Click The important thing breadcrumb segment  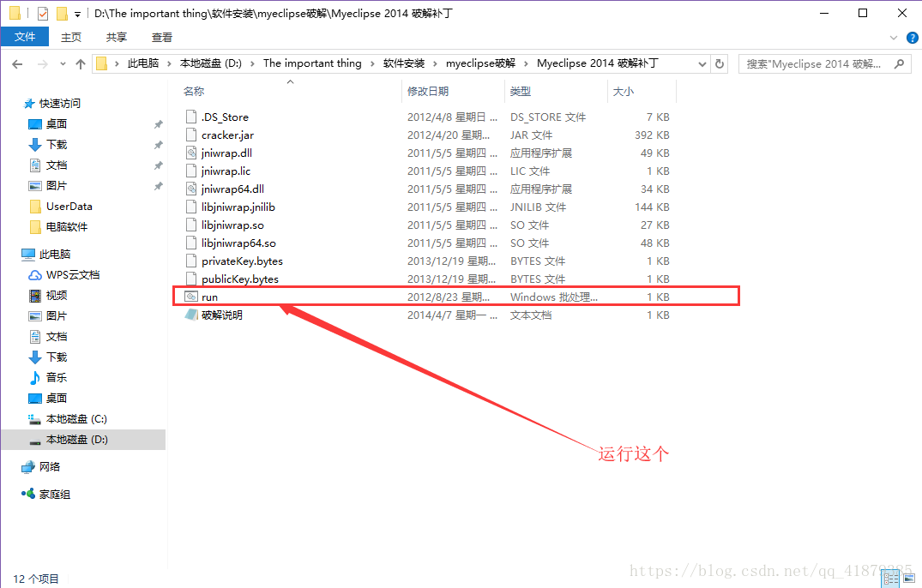point(312,63)
